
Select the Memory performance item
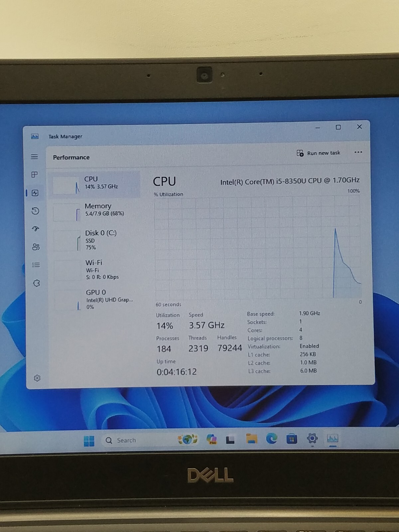tap(95, 211)
